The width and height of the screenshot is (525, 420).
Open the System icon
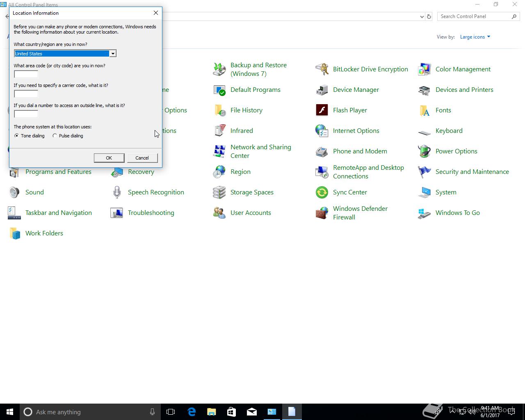click(x=425, y=192)
